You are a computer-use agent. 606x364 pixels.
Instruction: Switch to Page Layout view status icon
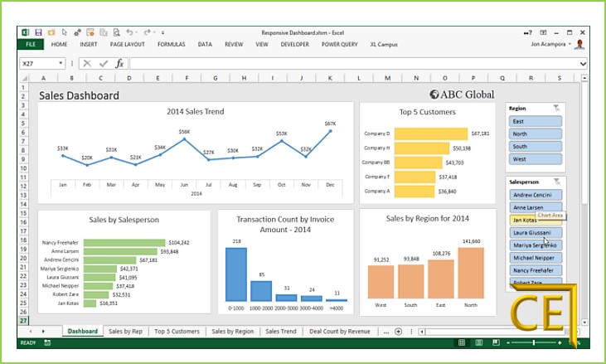(x=479, y=342)
